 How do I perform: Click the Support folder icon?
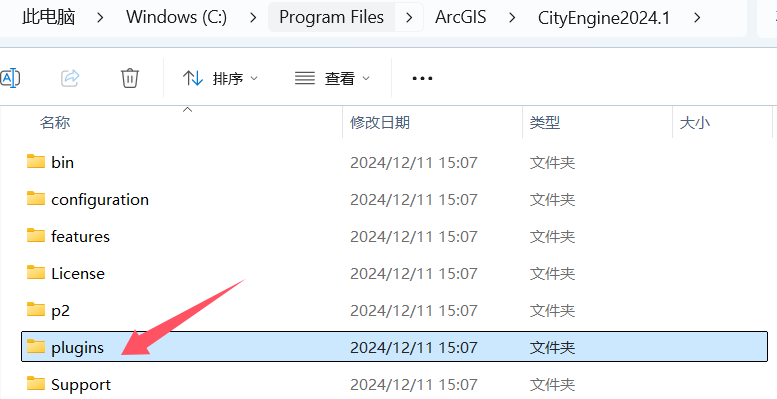[36, 384]
